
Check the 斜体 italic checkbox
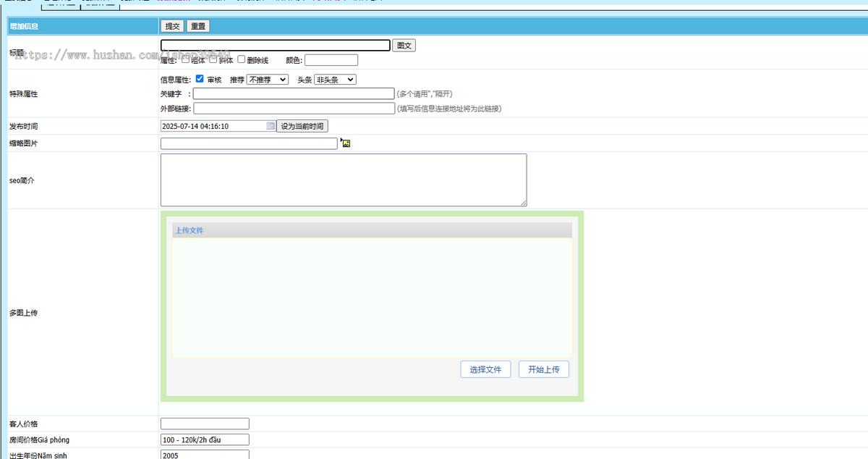(x=213, y=59)
